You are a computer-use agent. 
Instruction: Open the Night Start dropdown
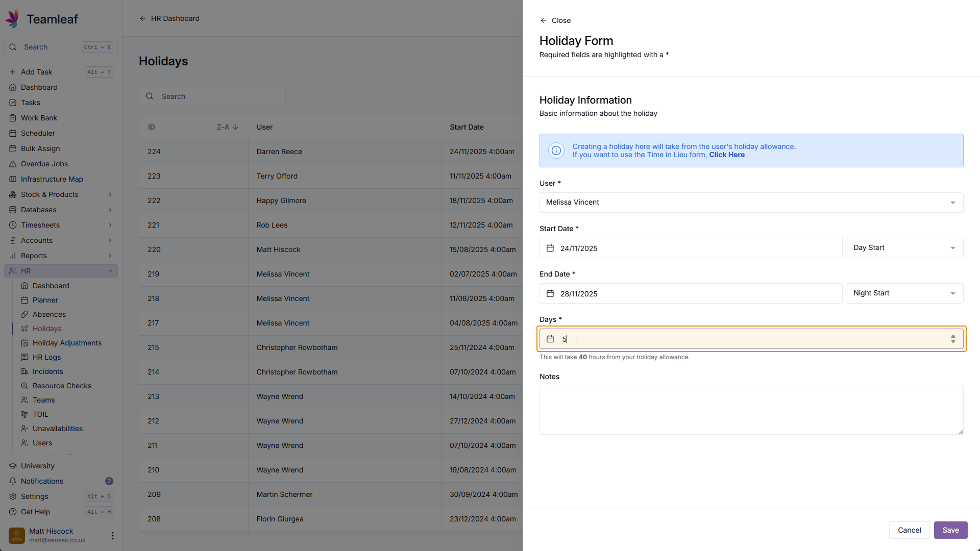coord(904,293)
